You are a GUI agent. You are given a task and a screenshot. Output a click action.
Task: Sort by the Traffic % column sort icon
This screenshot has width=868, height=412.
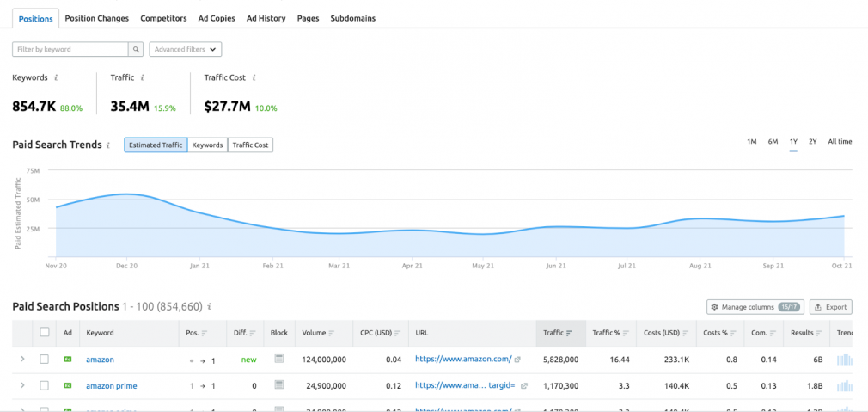click(x=627, y=334)
